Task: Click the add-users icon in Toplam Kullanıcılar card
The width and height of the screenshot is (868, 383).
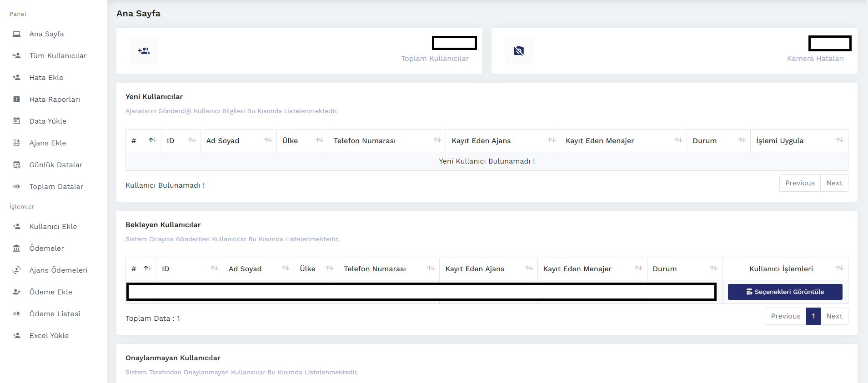Action: 144,51
